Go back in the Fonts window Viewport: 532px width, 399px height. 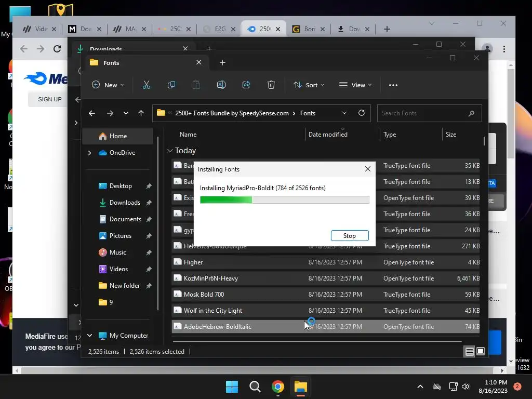(x=91, y=113)
